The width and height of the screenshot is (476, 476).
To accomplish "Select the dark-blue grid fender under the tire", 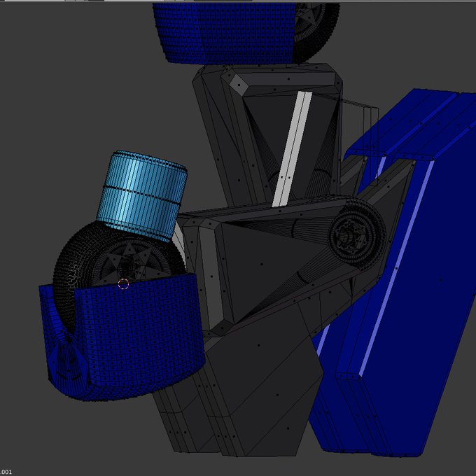I will click(122, 337).
